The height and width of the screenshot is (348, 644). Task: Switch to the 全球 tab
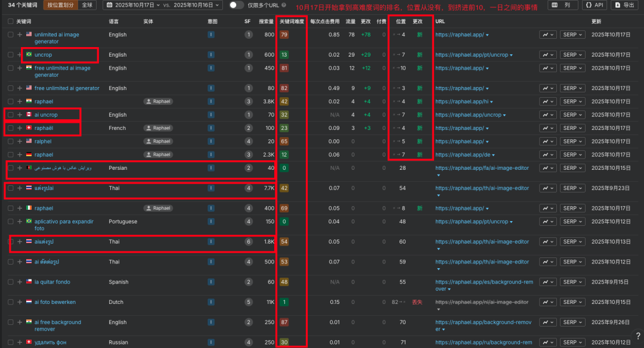(87, 5)
